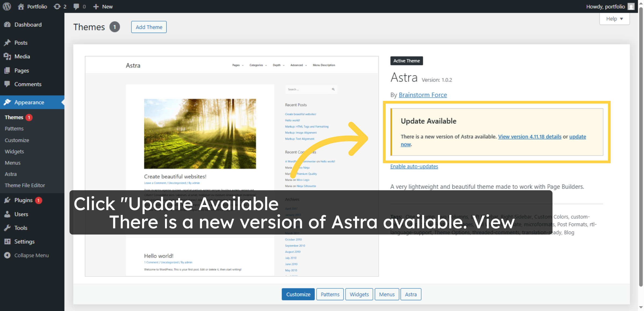Click the Users sidebar icon
The width and height of the screenshot is (644, 311).
[21, 214]
